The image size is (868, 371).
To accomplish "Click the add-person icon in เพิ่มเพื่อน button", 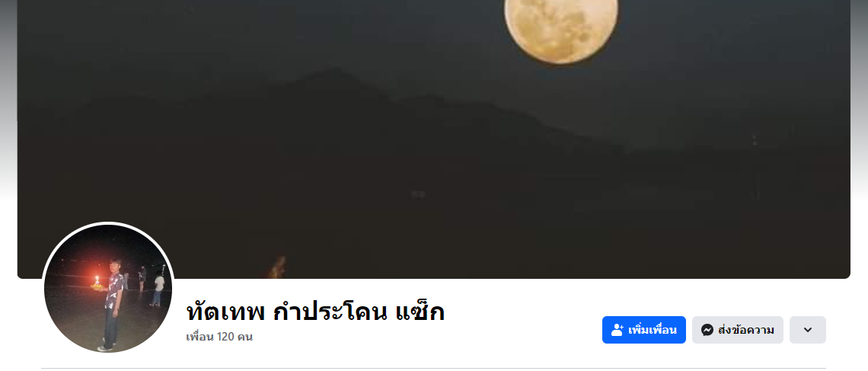I will click(x=617, y=330).
